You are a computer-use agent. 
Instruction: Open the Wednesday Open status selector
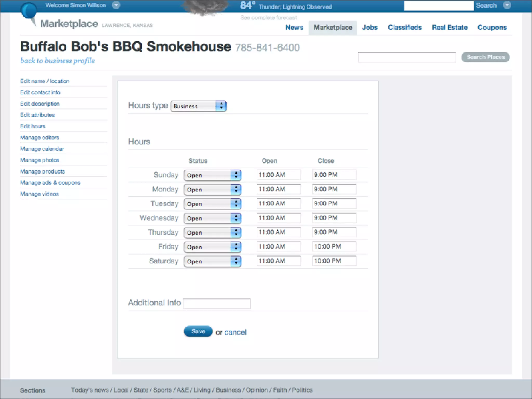[212, 218]
